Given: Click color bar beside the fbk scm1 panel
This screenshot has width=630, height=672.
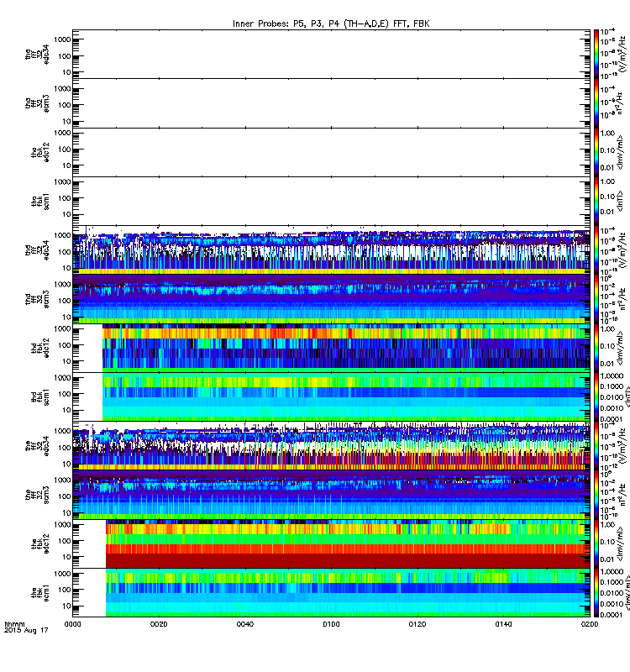Looking at the screenshot, I should (x=596, y=593).
